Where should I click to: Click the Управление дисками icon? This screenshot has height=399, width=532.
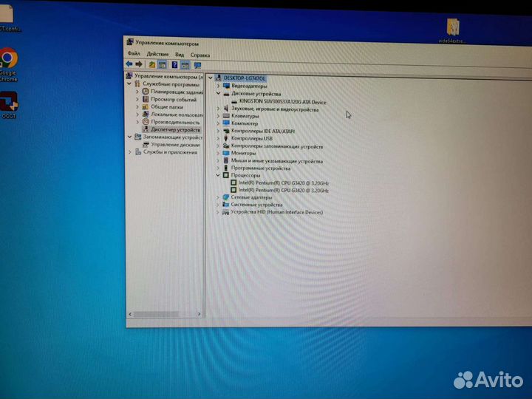(146, 145)
